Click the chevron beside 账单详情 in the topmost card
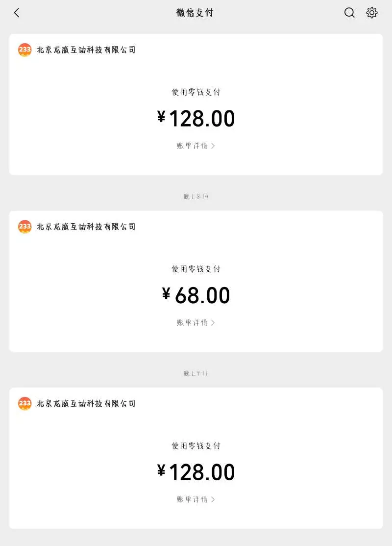The height and width of the screenshot is (546, 392). tap(213, 146)
